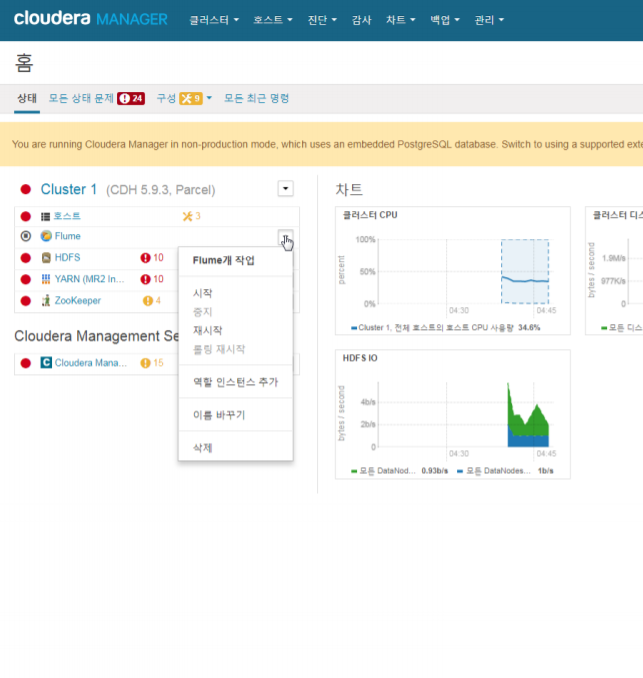This screenshot has height=678, width=643.
Task: Click the HDFS service icon
Action: click(46, 258)
